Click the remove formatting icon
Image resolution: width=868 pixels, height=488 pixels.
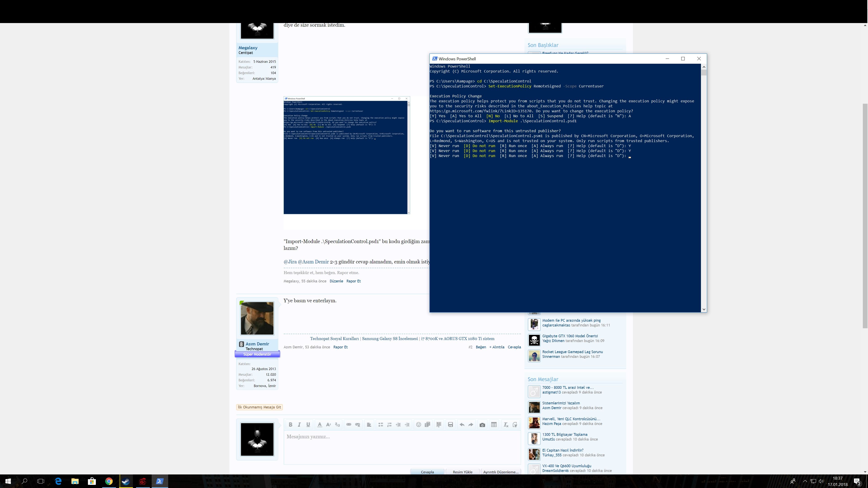(505, 425)
